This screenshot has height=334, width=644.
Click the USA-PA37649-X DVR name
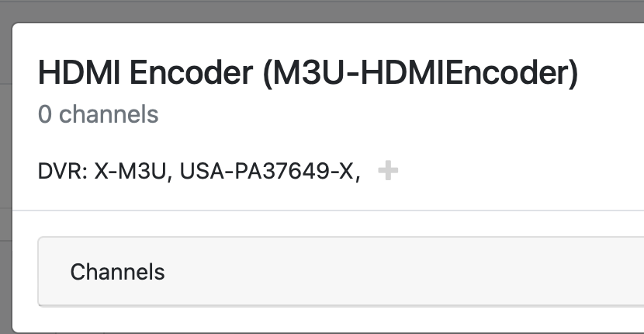(268, 172)
